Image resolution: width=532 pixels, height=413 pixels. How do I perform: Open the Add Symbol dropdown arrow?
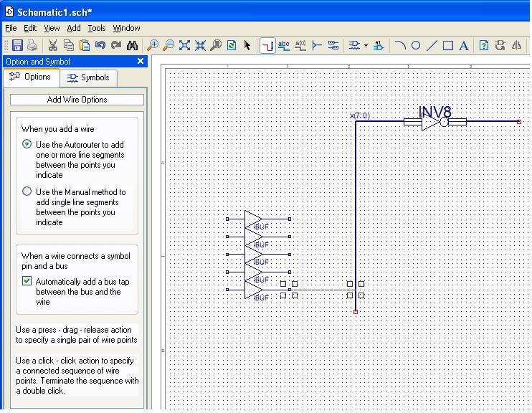point(366,45)
